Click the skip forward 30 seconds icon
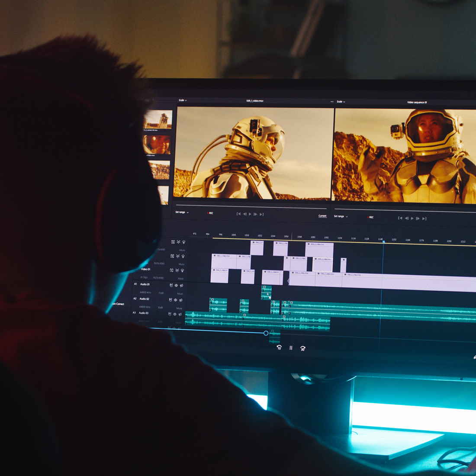 coord(303,347)
